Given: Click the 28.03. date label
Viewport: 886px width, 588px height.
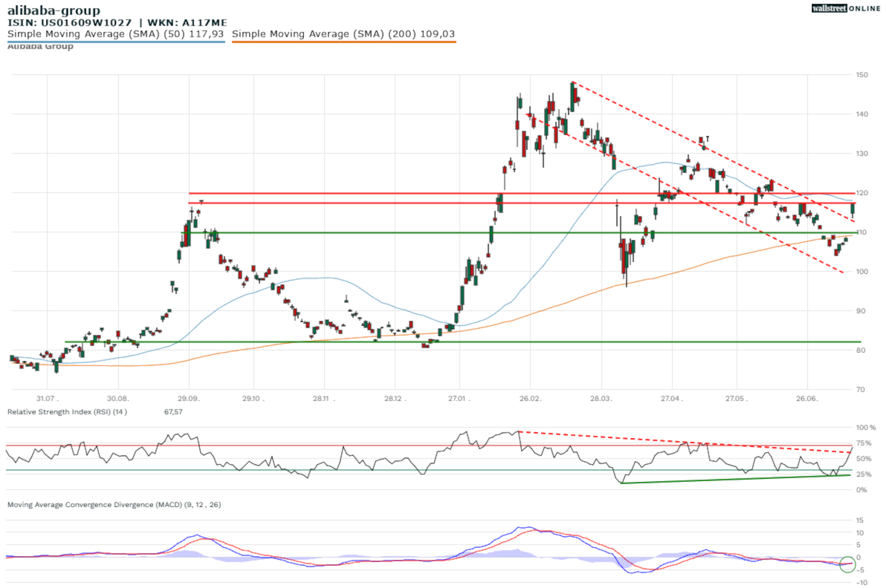Looking at the screenshot, I should [x=601, y=399].
